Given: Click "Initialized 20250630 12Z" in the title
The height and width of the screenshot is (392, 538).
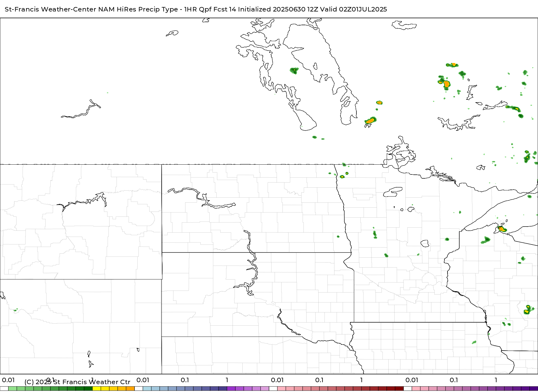Looking at the screenshot, I should (x=278, y=9).
